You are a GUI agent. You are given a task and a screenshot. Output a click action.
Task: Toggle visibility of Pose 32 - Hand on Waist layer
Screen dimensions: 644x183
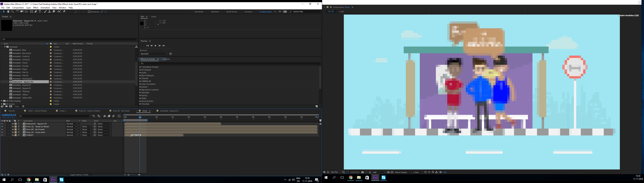[x=2, y=127]
